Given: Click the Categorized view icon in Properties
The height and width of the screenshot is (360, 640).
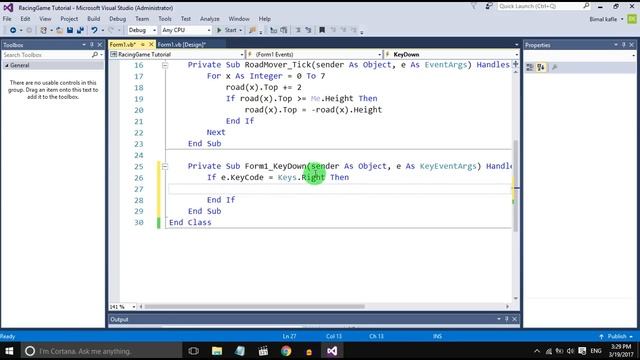Looking at the screenshot, I should (x=530, y=68).
